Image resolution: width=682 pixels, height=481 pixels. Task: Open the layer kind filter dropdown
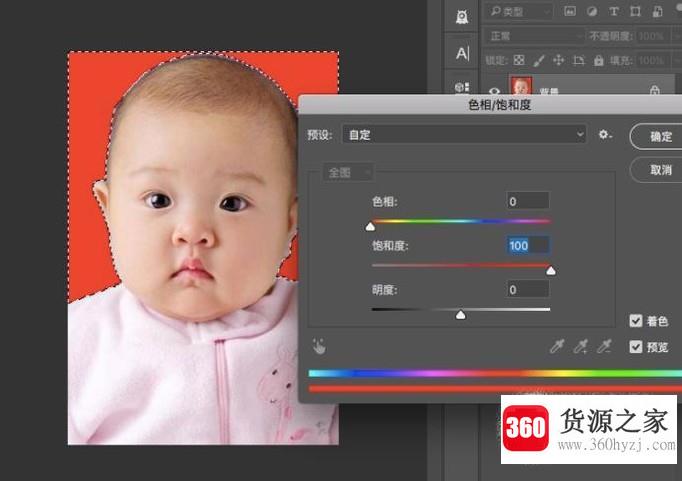tap(519, 12)
